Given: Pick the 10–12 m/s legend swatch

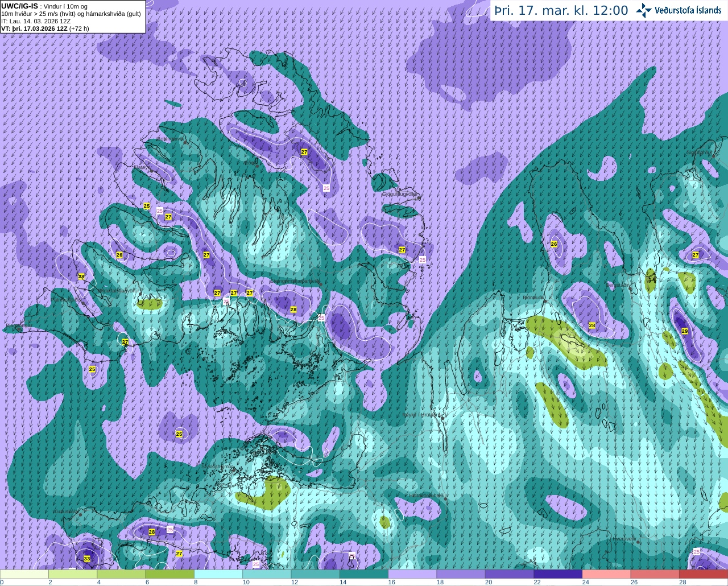Looking at the screenshot, I should (x=267, y=574).
